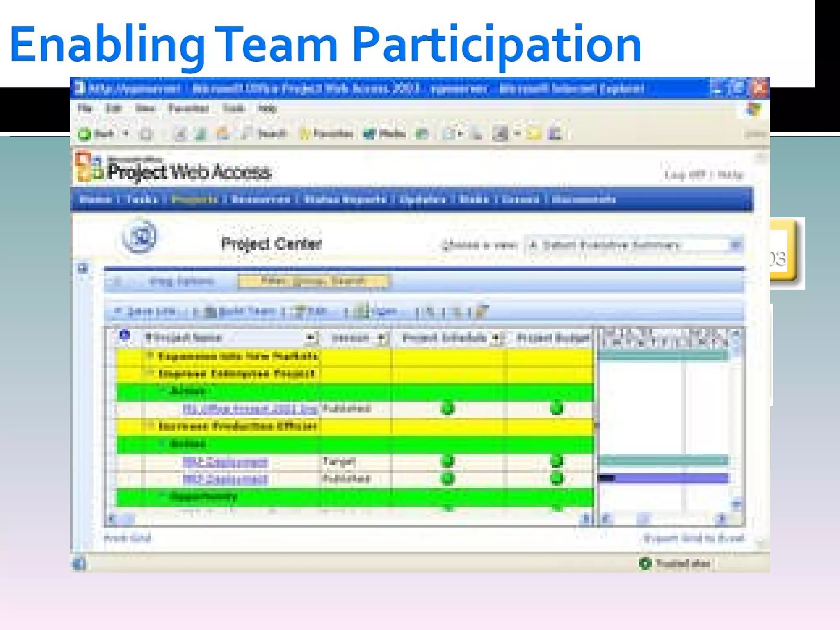840x630 pixels.
Task: Click the yellow Discuss folder icon in toolbar
Action: pyautogui.click(x=533, y=134)
